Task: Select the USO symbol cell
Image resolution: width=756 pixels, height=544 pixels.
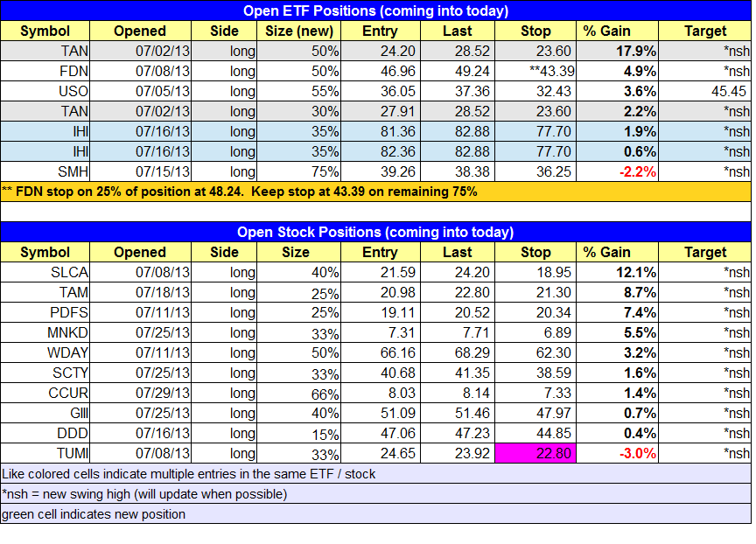Action: pyautogui.click(x=45, y=91)
